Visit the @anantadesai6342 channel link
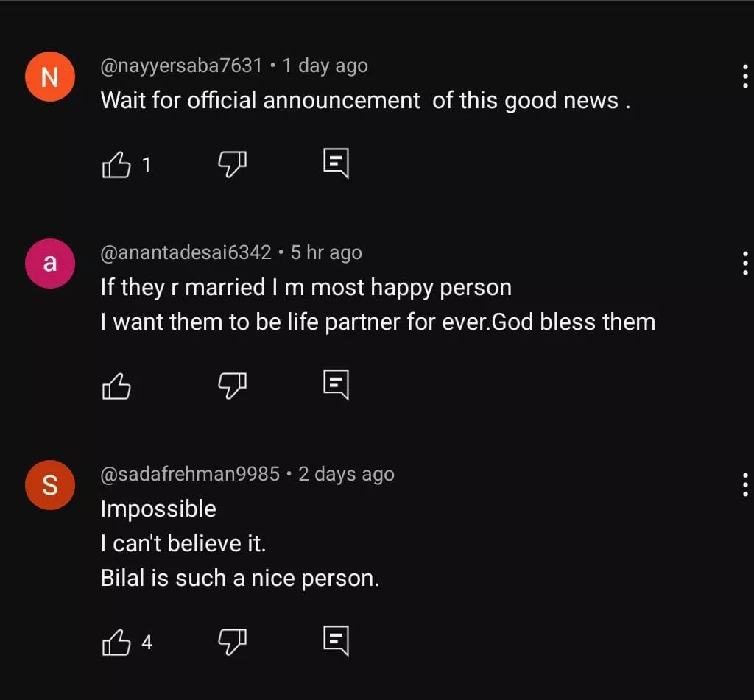754x700 pixels. tap(186, 252)
